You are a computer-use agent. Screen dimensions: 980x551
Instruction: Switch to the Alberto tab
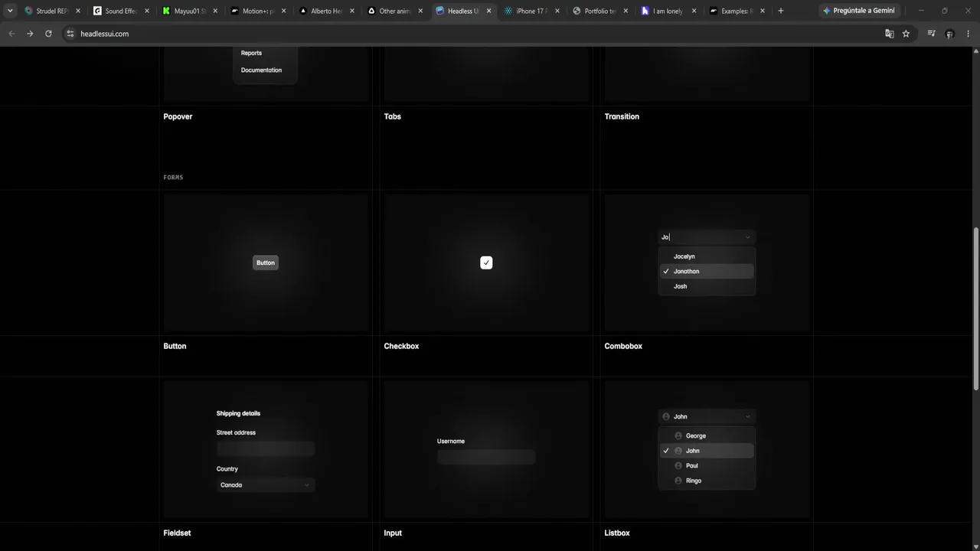326,11
